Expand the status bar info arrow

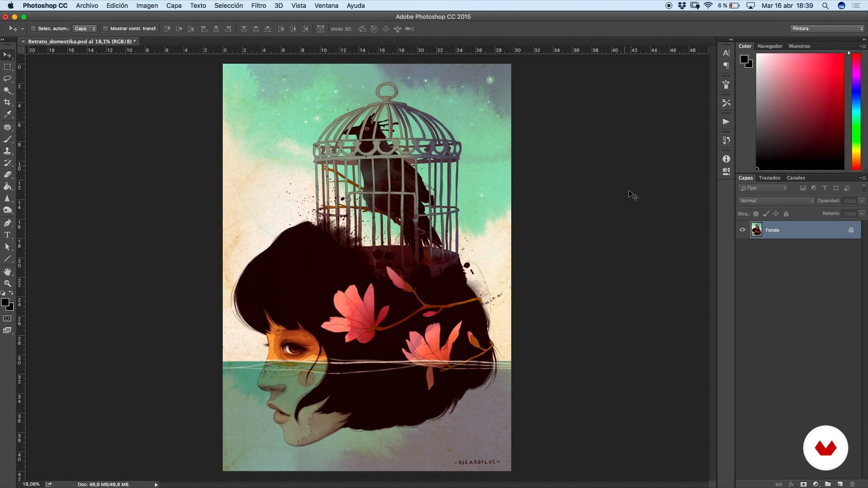tap(156, 484)
